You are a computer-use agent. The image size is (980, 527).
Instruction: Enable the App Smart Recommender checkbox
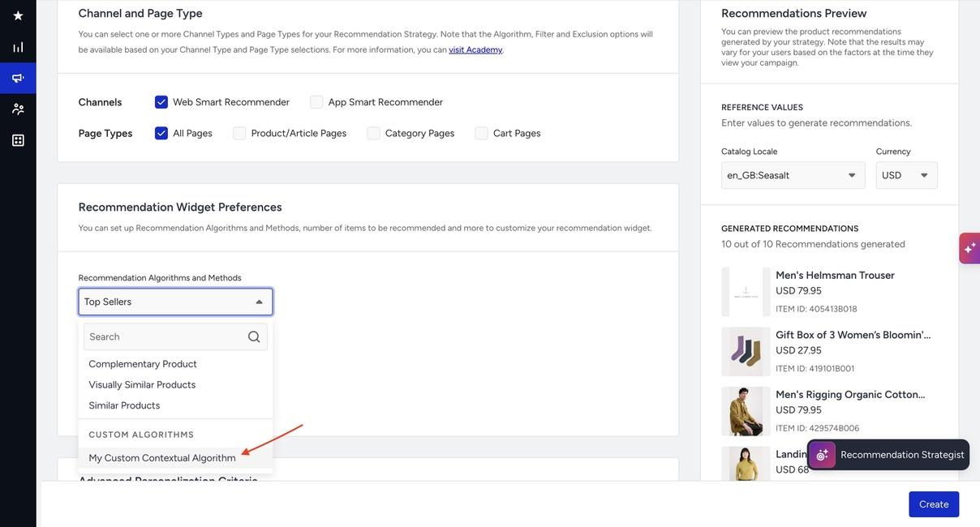click(316, 102)
